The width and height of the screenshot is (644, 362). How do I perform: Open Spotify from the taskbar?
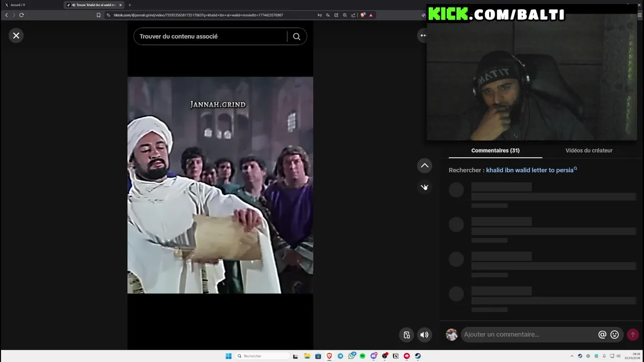[x=362, y=356]
